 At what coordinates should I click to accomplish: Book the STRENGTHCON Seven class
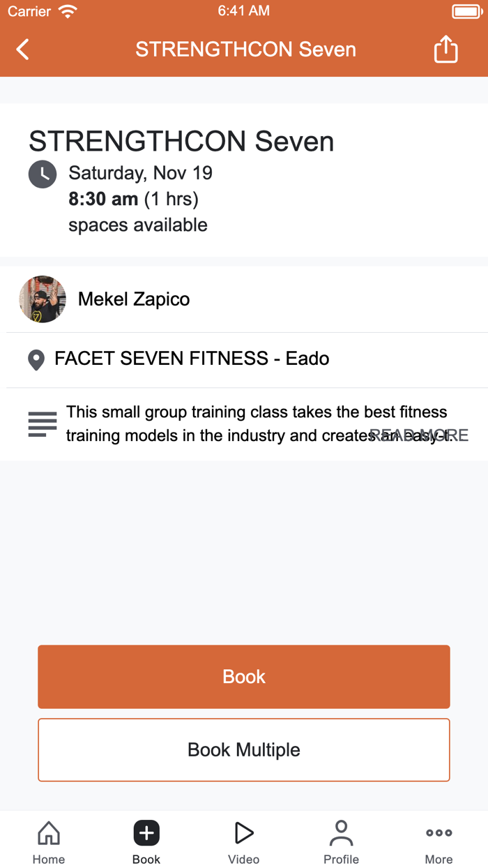tap(243, 676)
